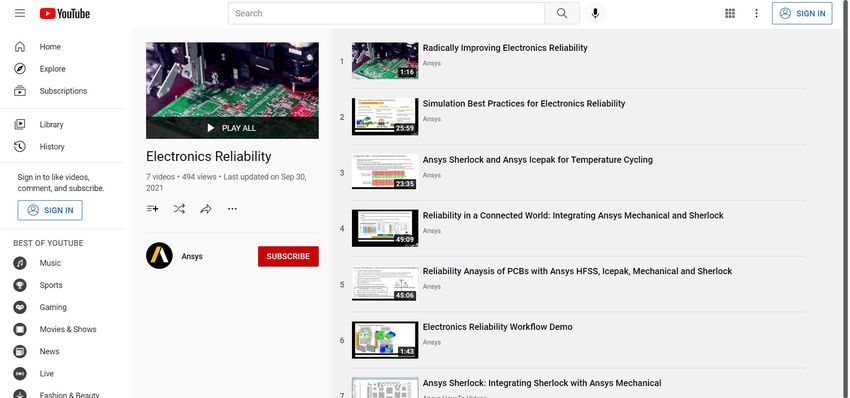Open the top-bar settings dots menu
Image resolution: width=850 pixels, height=398 pixels.
756,14
